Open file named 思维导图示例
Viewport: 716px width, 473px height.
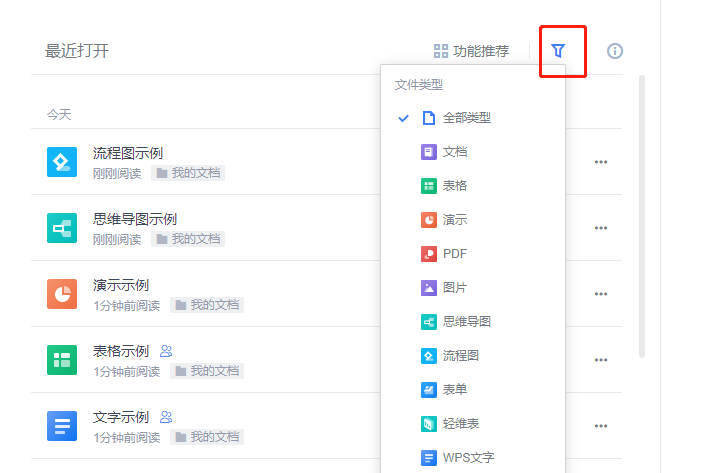tap(135, 219)
